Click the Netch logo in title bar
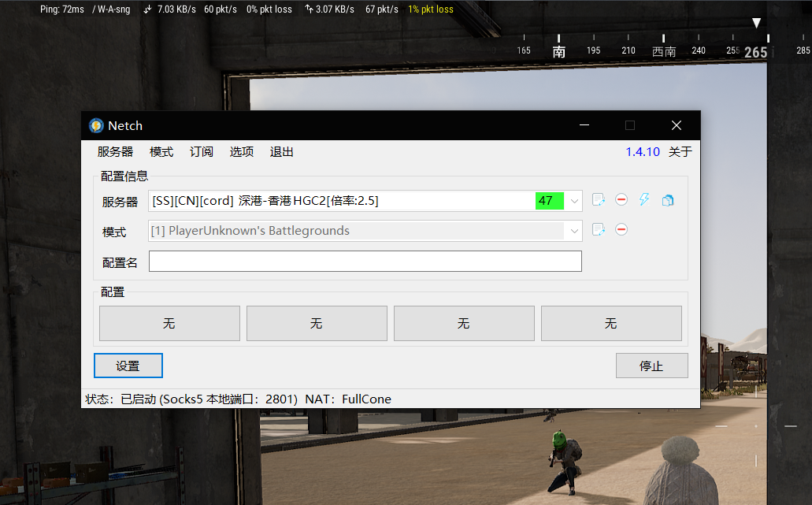This screenshot has width=812, height=505. pyautogui.click(x=96, y=126)
